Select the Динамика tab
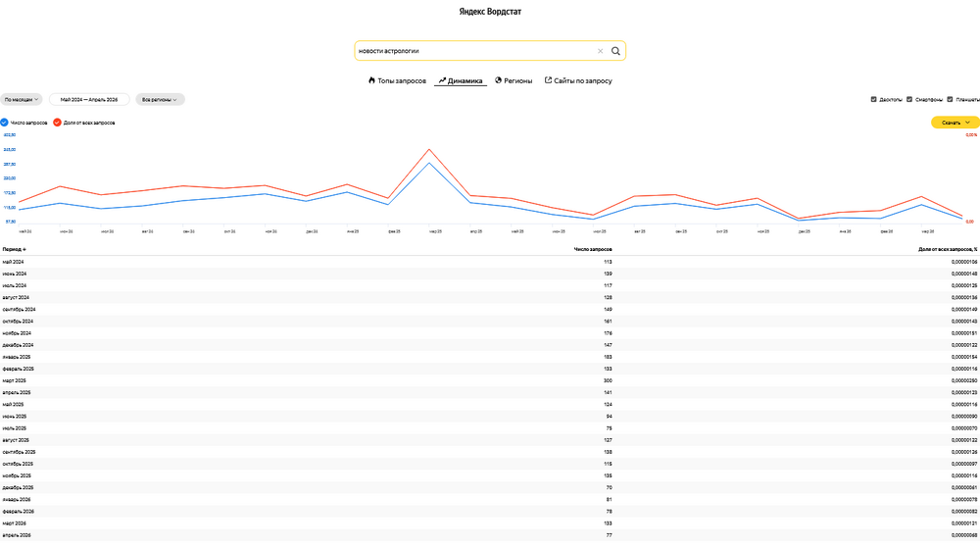This screenshot has height=548, width=980. (461, 80)
